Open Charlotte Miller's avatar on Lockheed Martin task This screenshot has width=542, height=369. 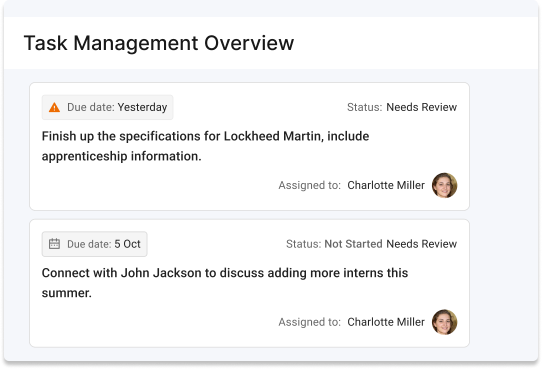tap(445, 185)
